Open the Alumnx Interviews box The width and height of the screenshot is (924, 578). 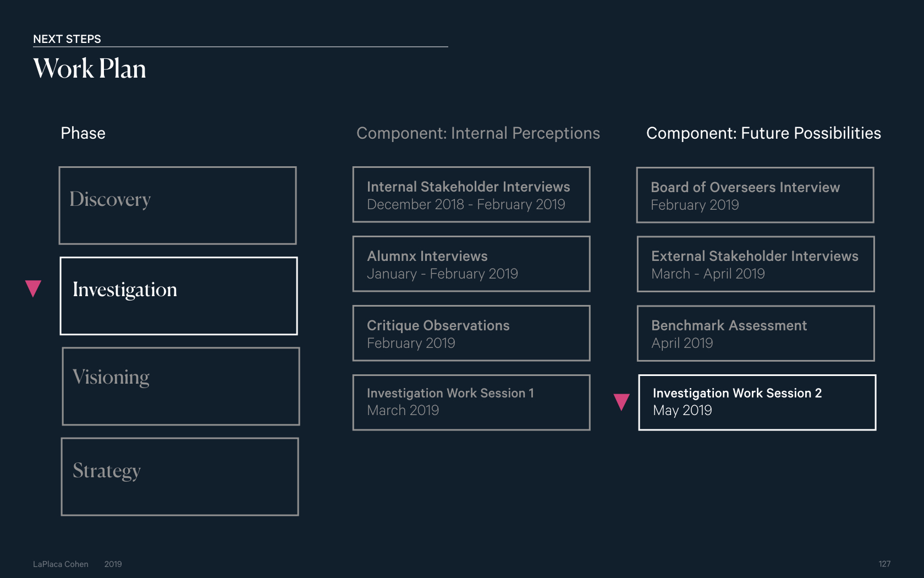pyautogui.click(x=471, y=264)
